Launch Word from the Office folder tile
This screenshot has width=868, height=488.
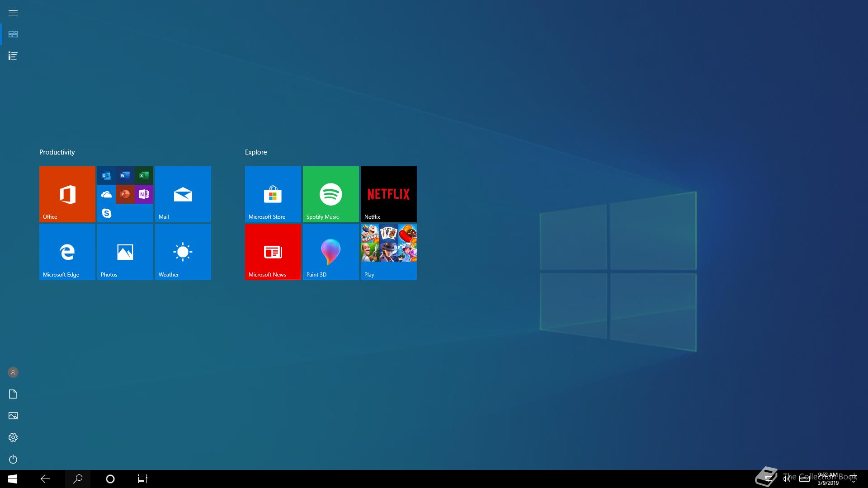click(125, 175)
